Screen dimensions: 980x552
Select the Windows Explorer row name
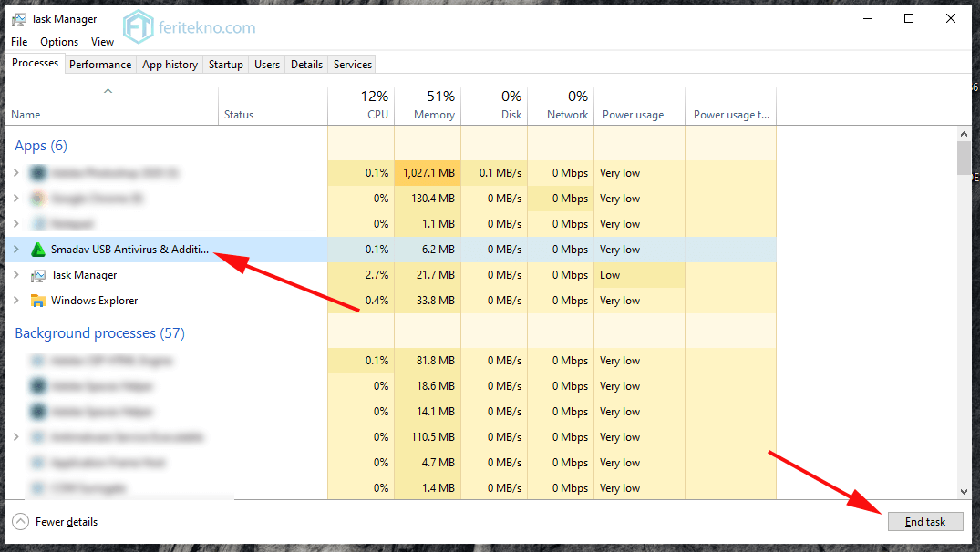(x=95, y=301)
